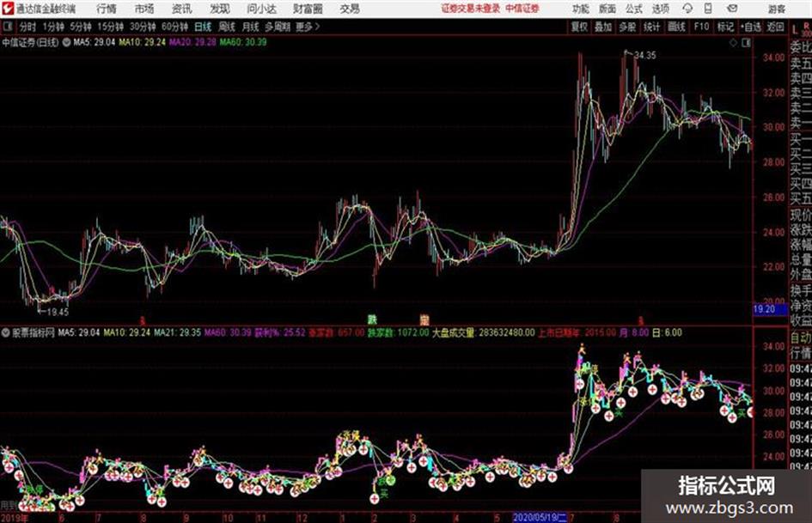Screen dimensions: 812x523
Task: Click the red 中信证券 broker link
Action: click(522, 9)
